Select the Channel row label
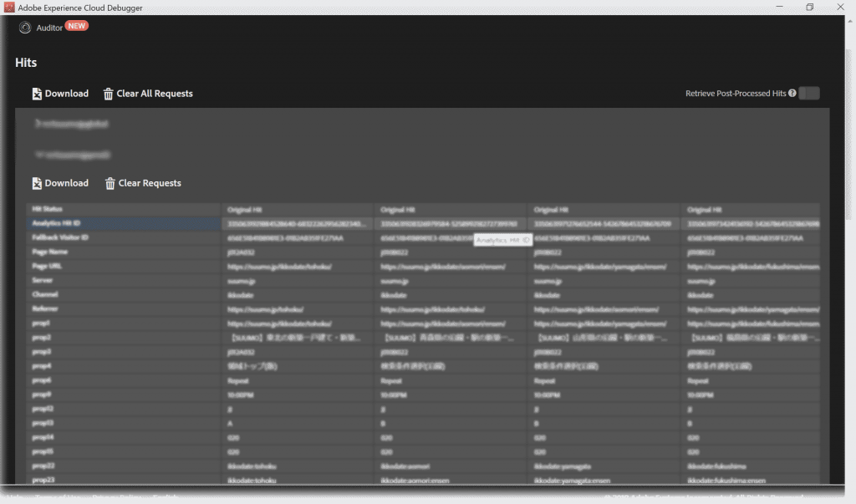 coord(45,294)
